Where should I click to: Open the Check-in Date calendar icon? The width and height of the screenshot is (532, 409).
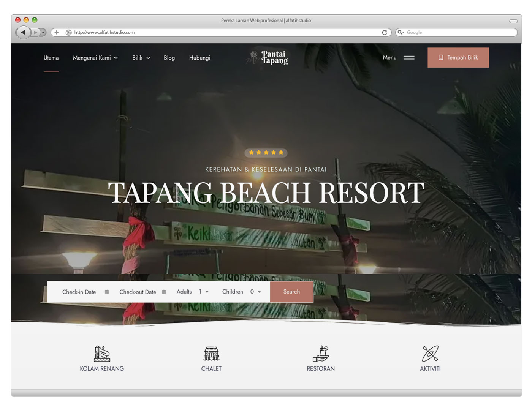coord(107,292)
